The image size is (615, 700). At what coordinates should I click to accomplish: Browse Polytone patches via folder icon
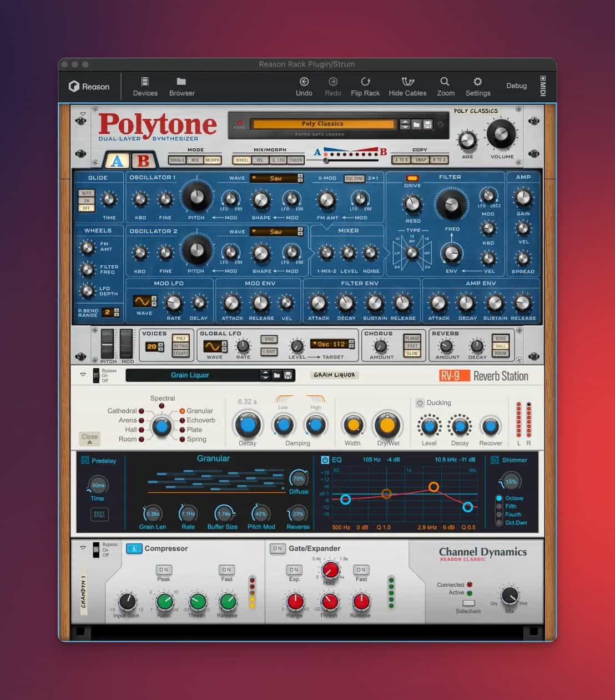click(416, 124)
